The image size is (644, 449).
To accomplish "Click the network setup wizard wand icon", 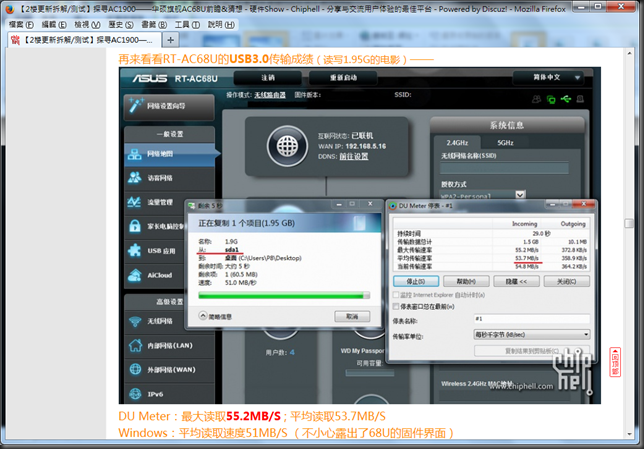I will [136, 106].
